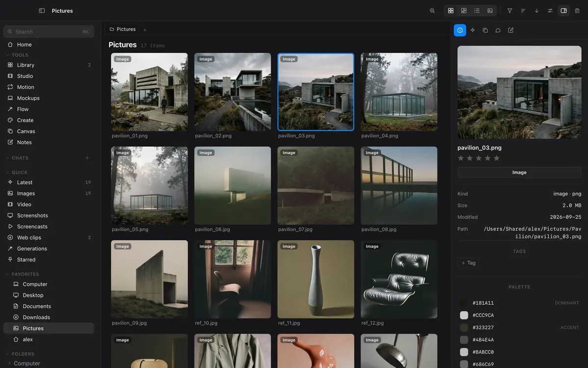Click the Image button below the star rating
The width and height of the screenshot is (588, 368).
(x=519, y=172)
